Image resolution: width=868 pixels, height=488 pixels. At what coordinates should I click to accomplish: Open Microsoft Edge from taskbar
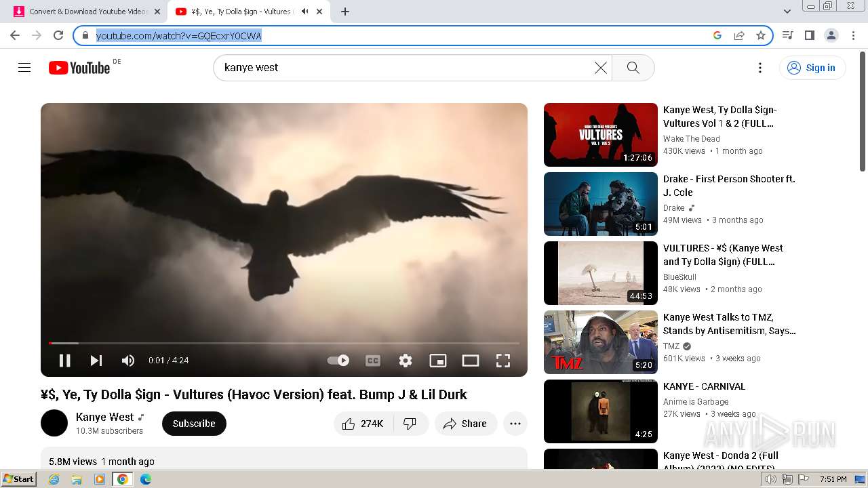pos(146,479)
